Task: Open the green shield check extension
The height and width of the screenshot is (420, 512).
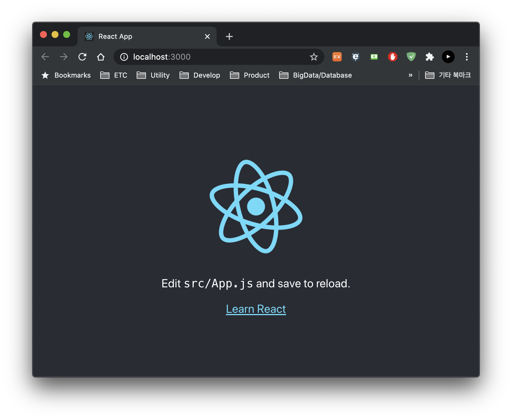Action: coord(411,57)
